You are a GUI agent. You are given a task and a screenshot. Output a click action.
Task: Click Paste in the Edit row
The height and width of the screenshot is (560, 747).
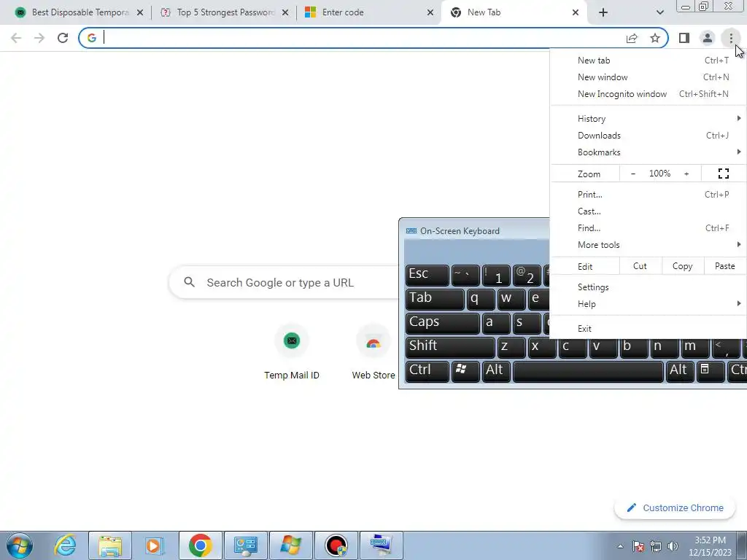(x=724, y=266)
